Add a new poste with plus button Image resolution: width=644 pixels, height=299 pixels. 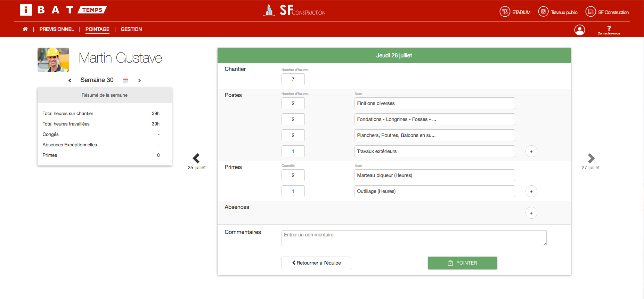531,151
